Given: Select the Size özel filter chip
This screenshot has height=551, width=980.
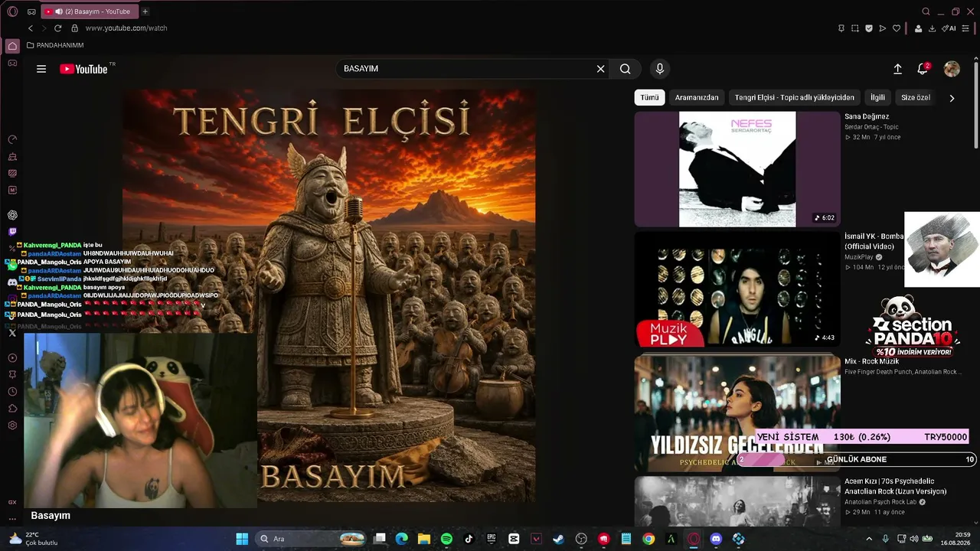Looking at the screenshot, I should 916,98.
